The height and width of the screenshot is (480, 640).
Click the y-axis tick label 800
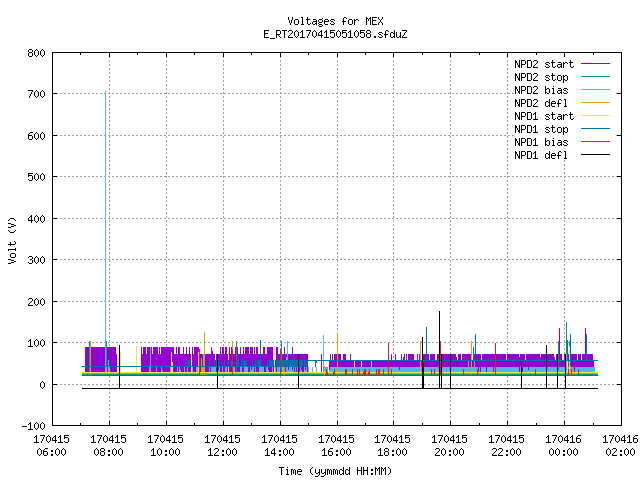tap(37, 53)
